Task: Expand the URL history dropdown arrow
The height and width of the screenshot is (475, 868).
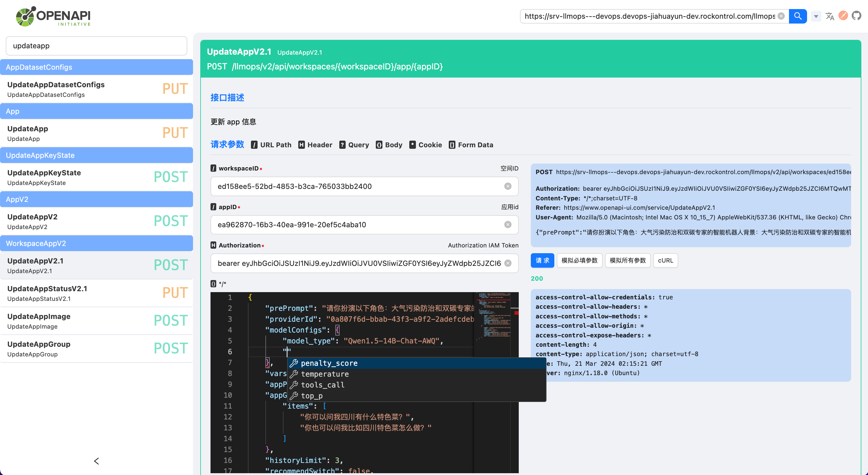Action: (816, 16)
